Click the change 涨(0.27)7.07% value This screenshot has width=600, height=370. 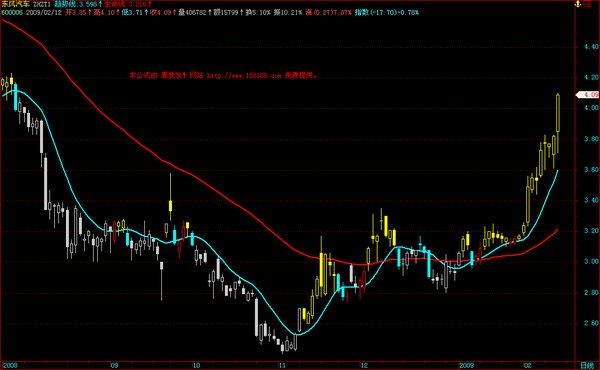[x=328, y=13]
